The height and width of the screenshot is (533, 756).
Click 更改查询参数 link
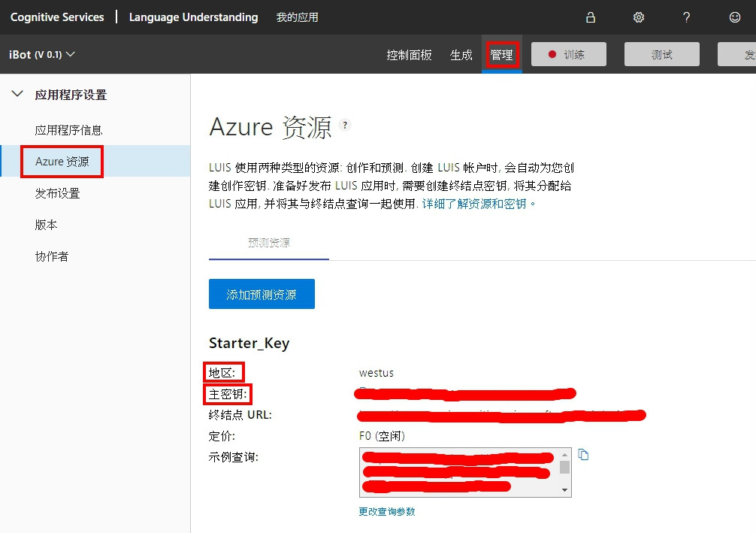pos(387,511)
